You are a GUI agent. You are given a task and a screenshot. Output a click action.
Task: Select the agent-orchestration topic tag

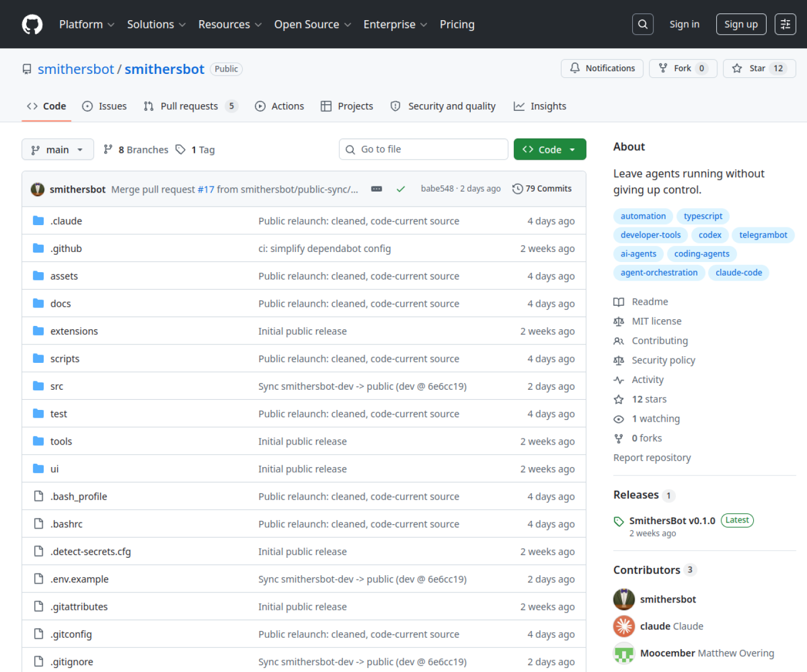[659, 273]
